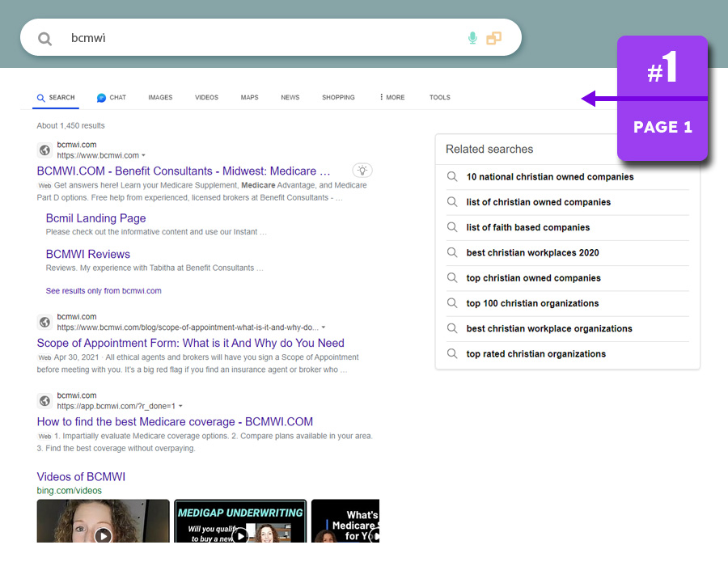Image resolution: width=728 pixels, height=566 pixels.
Task: Open the Bcmil Landing Page link
Action: coord(95,218)
